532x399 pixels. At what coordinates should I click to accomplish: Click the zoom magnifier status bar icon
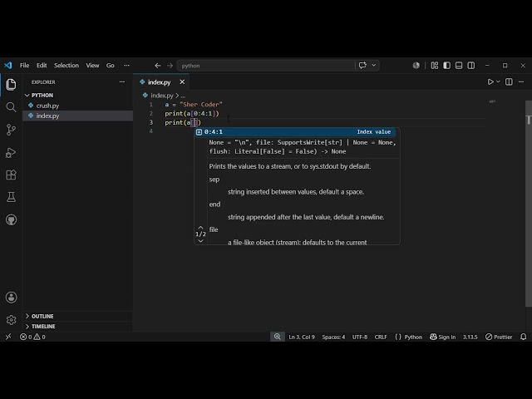coord(277,337)
